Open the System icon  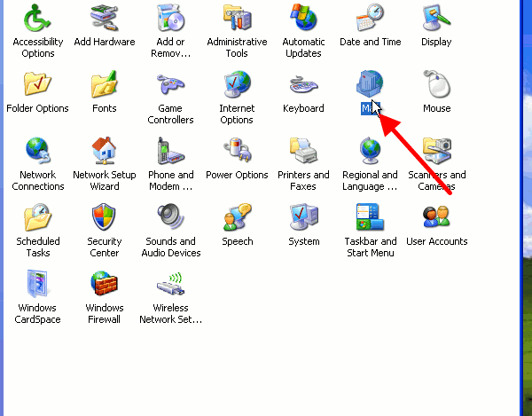(303, 216)
